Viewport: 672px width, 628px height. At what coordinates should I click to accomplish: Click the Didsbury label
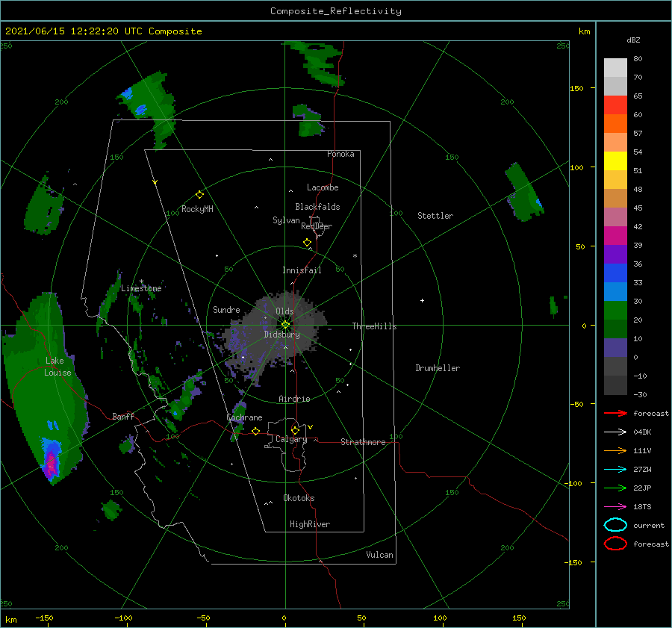tap(282, 335)
